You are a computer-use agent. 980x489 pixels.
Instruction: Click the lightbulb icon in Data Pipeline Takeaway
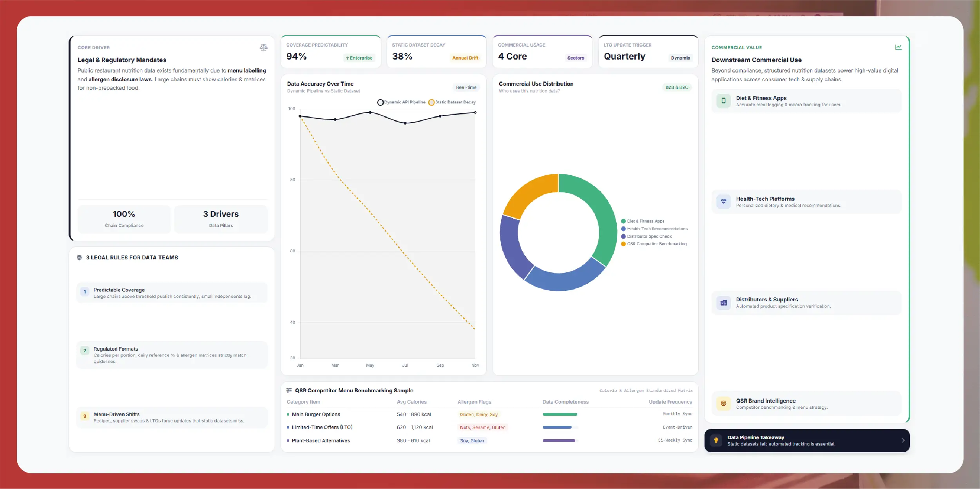point(716,440)
